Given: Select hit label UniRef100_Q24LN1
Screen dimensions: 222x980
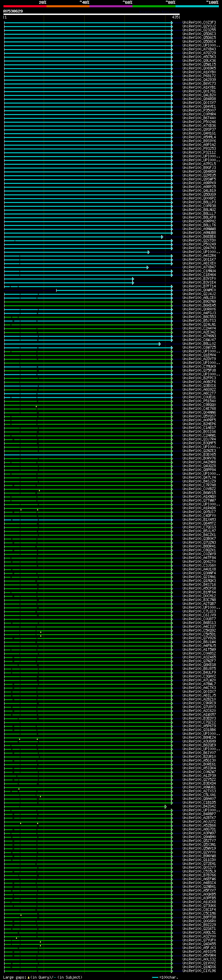Looking at the screenshot, I should (x=199, y=324).
